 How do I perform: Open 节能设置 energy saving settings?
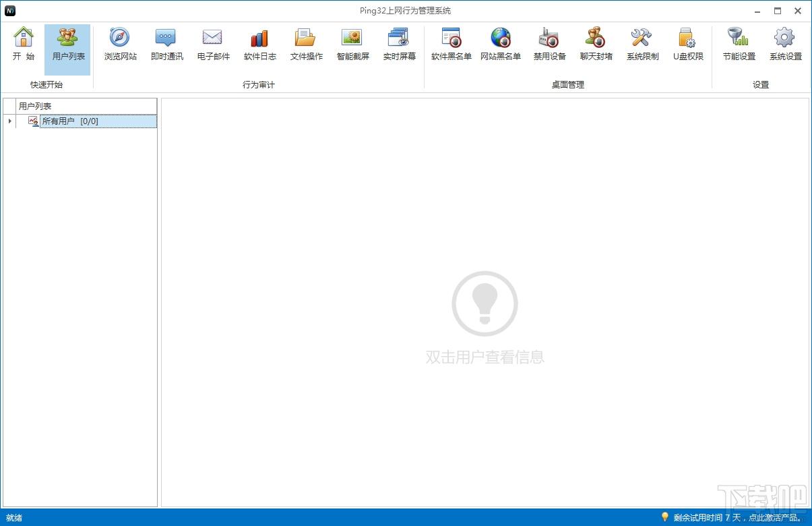pyautogui.click(x=739, y=45)
